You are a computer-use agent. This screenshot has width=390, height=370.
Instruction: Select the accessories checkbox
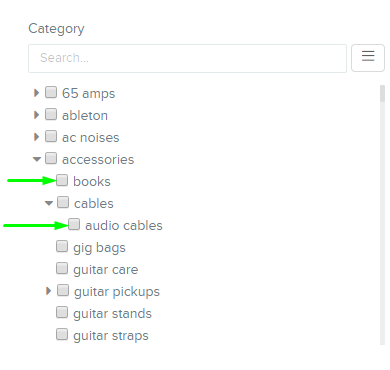tap(51, 158)
